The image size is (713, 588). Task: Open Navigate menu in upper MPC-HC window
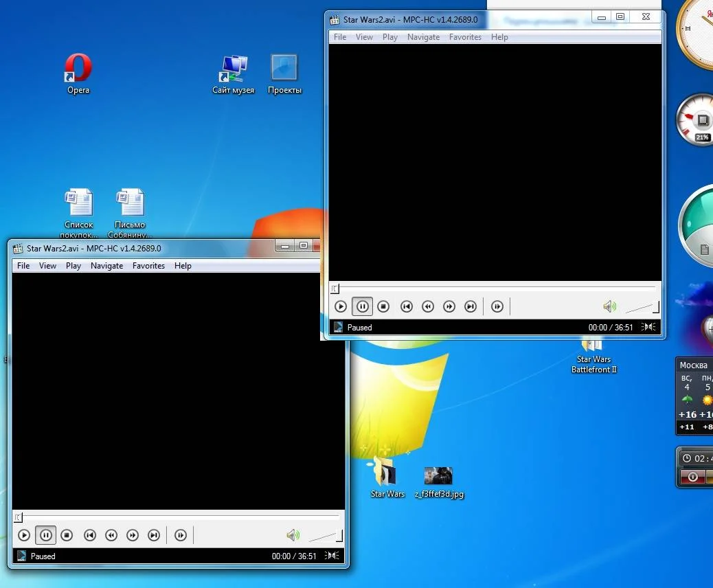pyautogui.click(x=423, y=37)
